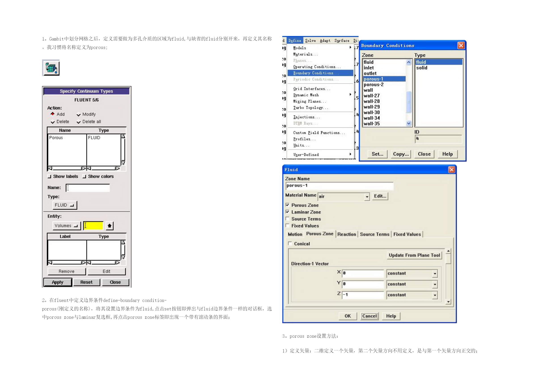Click the Zone list scrollbar thumb

[x=409, y=102]
